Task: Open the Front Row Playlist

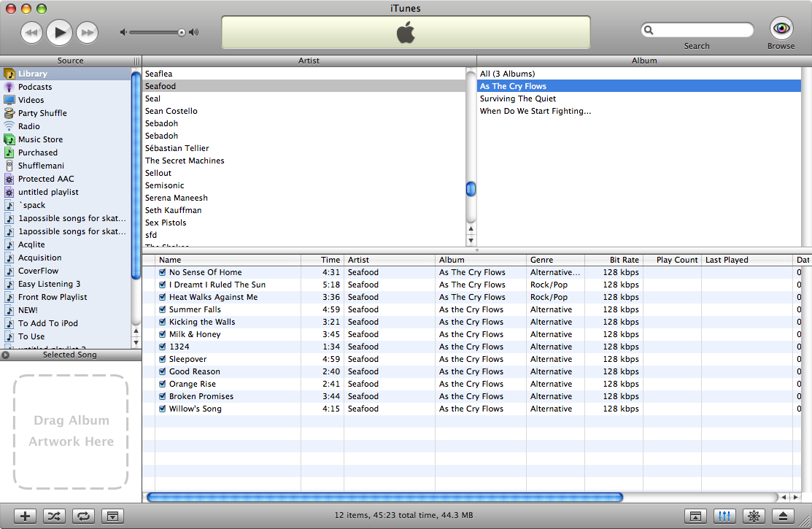Action: point(66,297)
